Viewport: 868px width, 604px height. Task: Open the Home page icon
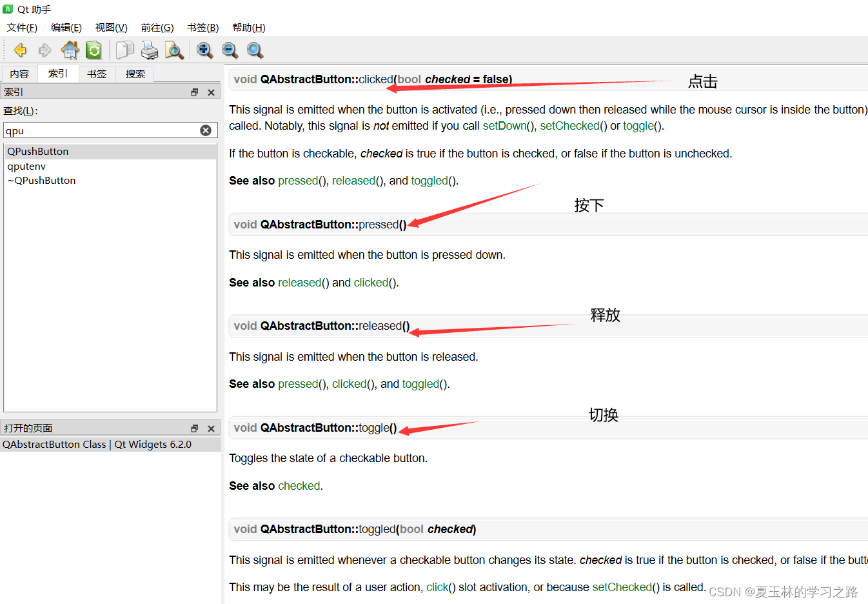click(x=70, y=50)
